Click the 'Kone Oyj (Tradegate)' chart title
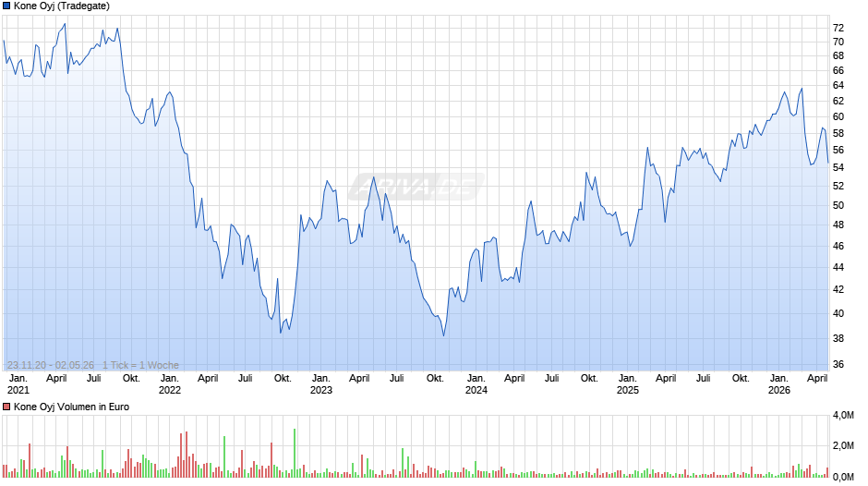The width and height of the screenshot is (868, 486). point(62,6)
